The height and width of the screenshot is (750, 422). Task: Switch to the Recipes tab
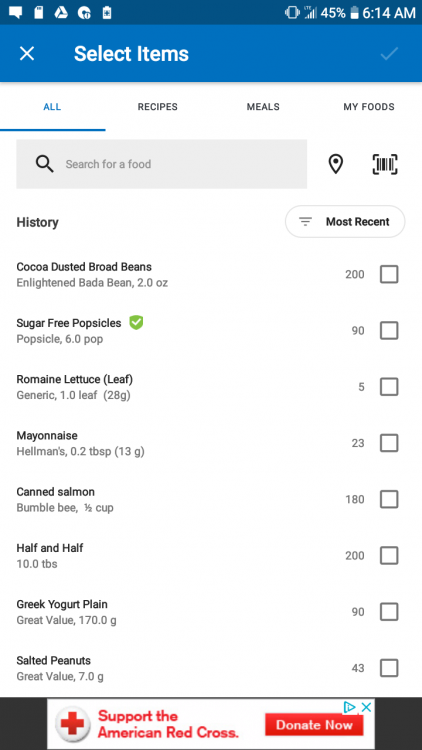(x=158, y=107)
